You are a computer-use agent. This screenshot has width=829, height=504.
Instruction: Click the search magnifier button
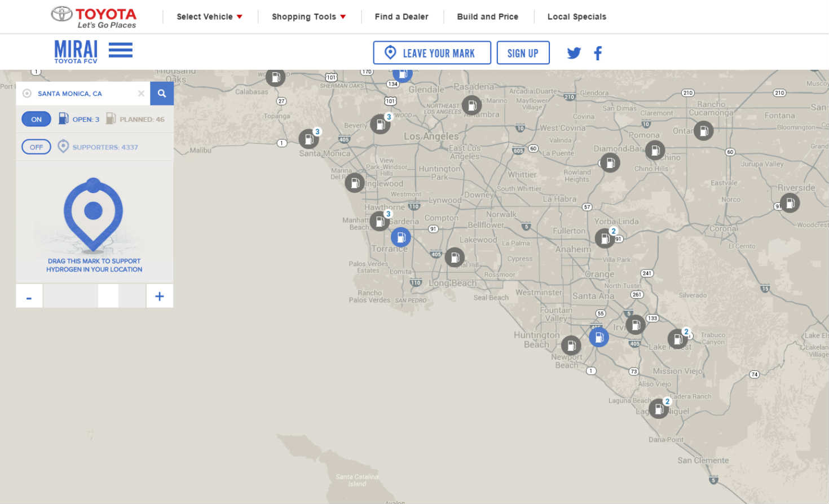162,94
